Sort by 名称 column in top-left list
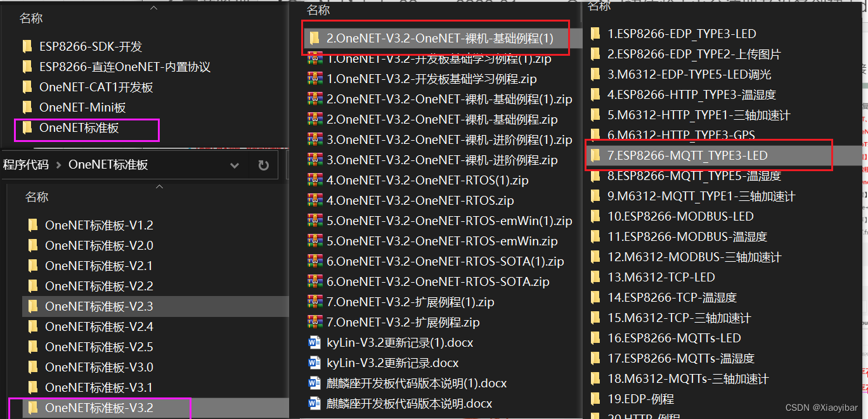This screenshot has height=419, width=868. tap(31, 18)
